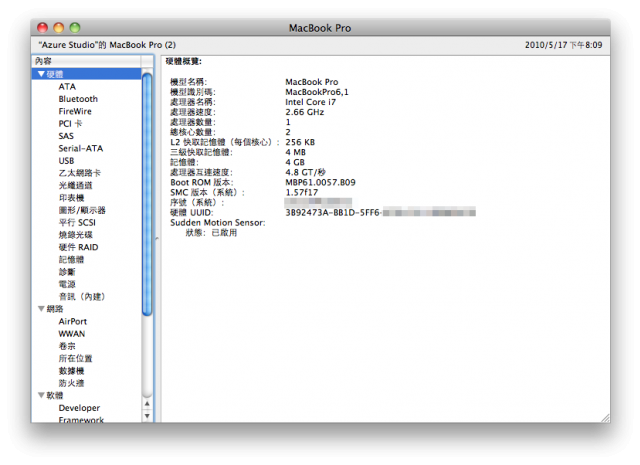
Task: Select Bluetooth in the sidebar
Action: [78, 99]
